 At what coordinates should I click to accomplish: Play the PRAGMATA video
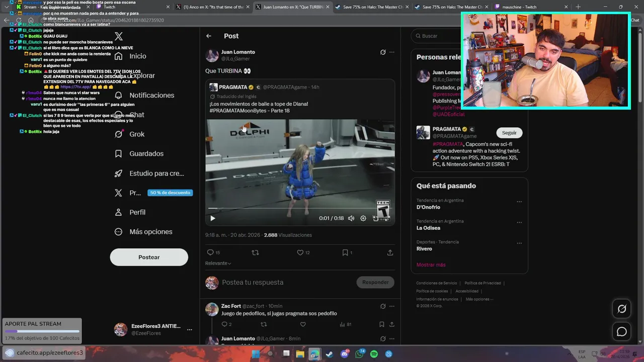[213, 218]
